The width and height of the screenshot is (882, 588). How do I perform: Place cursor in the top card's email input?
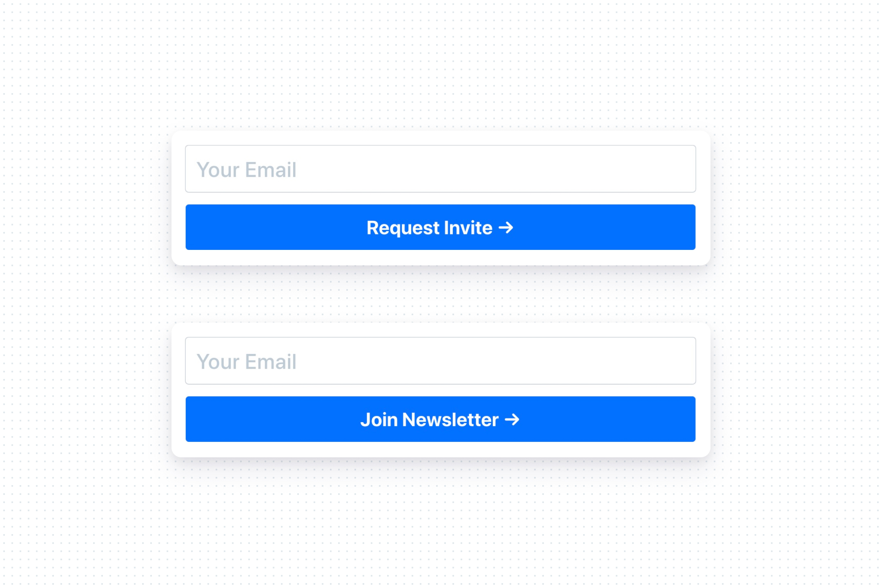click(x=440, y=169)
